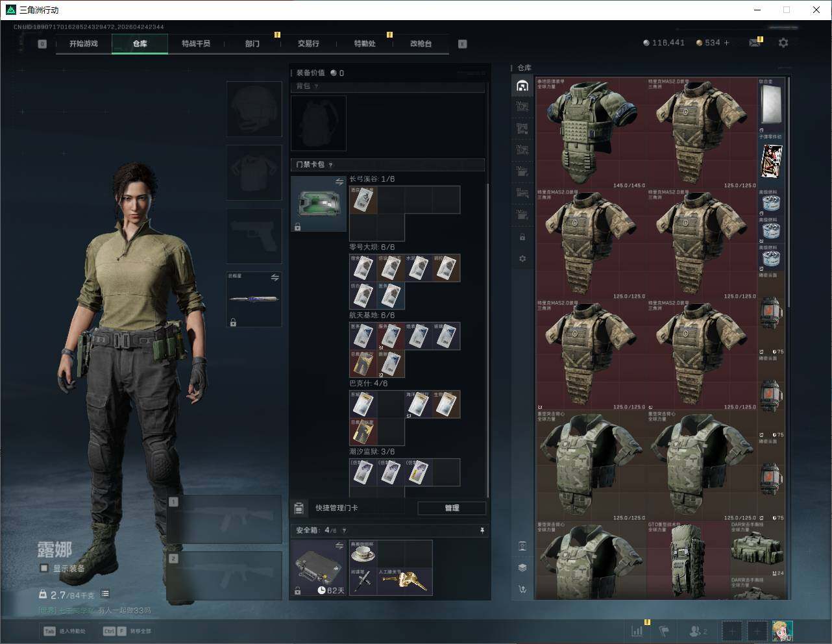Click the empty body armor equipment slot
The image size is (832, 644).
[254, 172]
